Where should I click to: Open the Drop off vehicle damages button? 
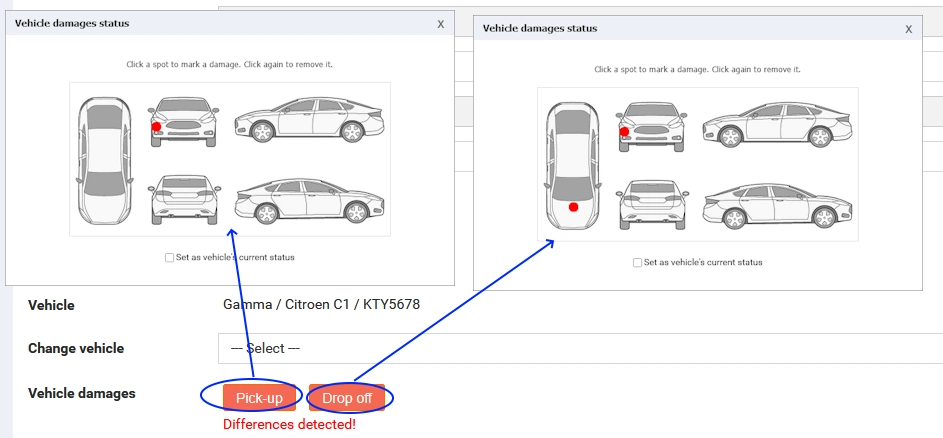347,398
